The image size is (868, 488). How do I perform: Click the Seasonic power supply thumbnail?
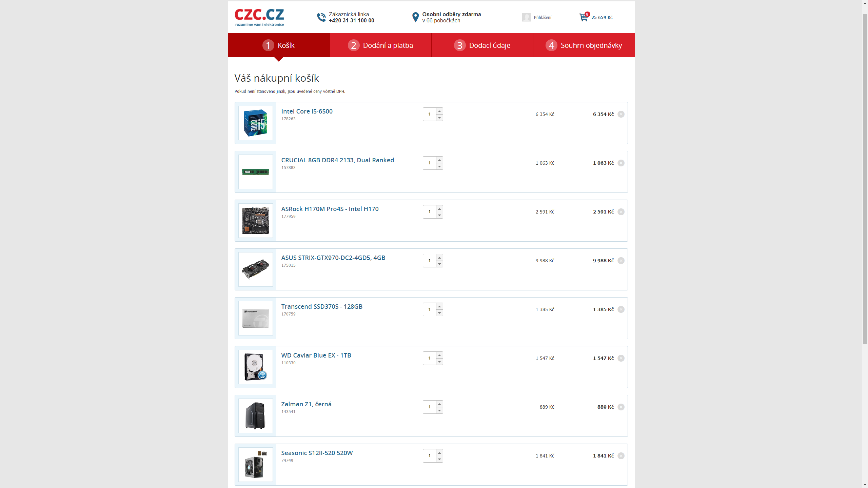pyautogui.click(x=256, y=465)
